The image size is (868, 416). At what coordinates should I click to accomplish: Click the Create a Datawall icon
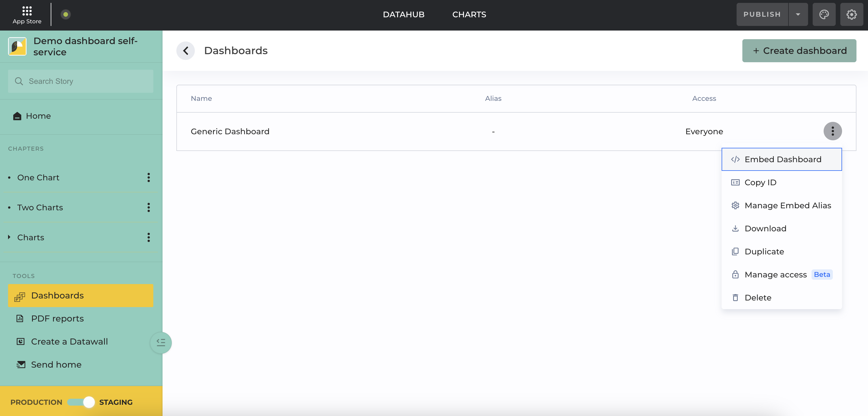[x=20, y=341]
